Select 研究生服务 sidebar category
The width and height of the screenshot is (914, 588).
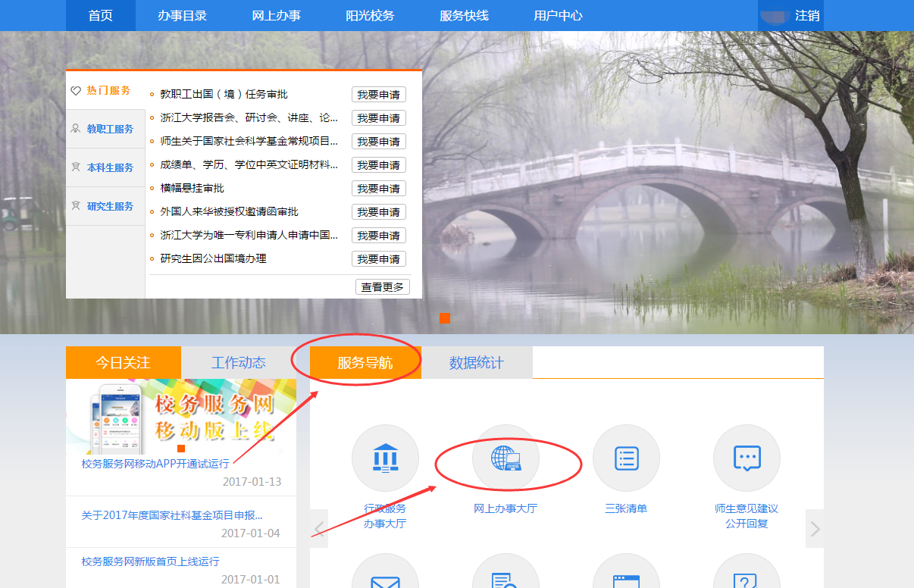[105, 207]
